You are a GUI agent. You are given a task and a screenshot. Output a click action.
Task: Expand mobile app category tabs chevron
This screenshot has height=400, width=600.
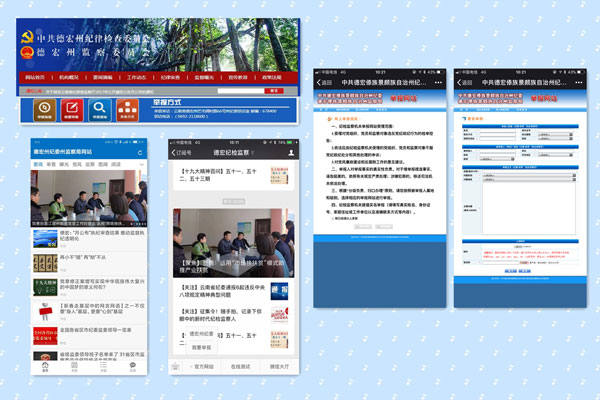coord(142,164)
